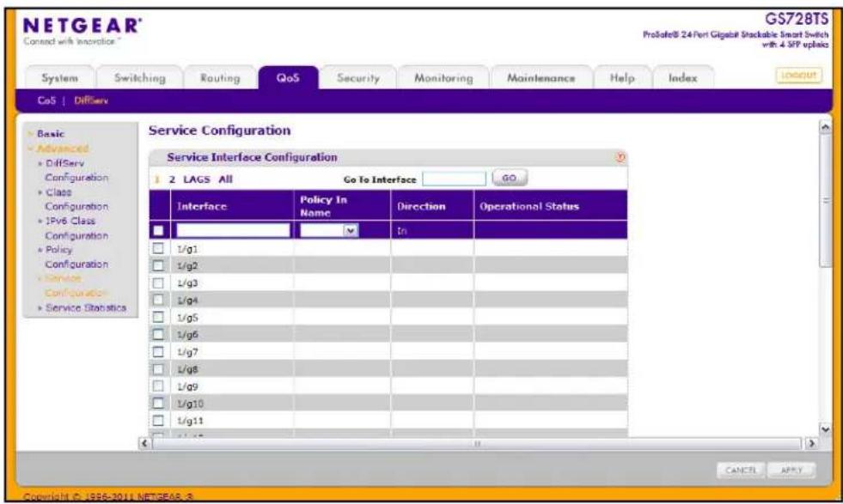This screenshot has width=843, height=504.
Task: Click the vertical scrollbar up arrow
Action: 825,127
